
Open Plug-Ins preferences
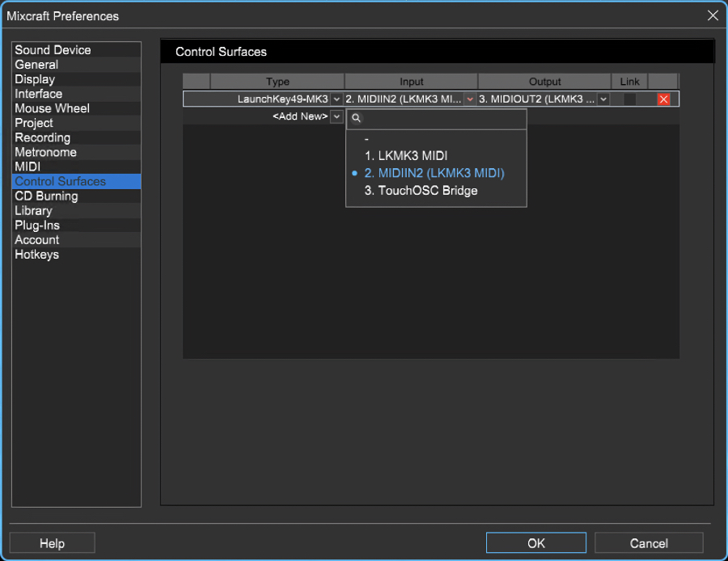point(76,225)
